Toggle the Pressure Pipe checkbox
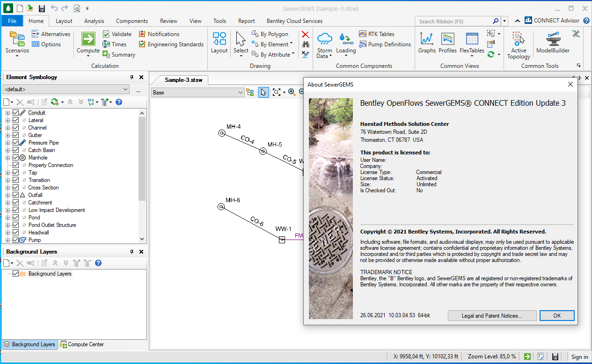This screenshot has height=364, width=592. [15, 143]
